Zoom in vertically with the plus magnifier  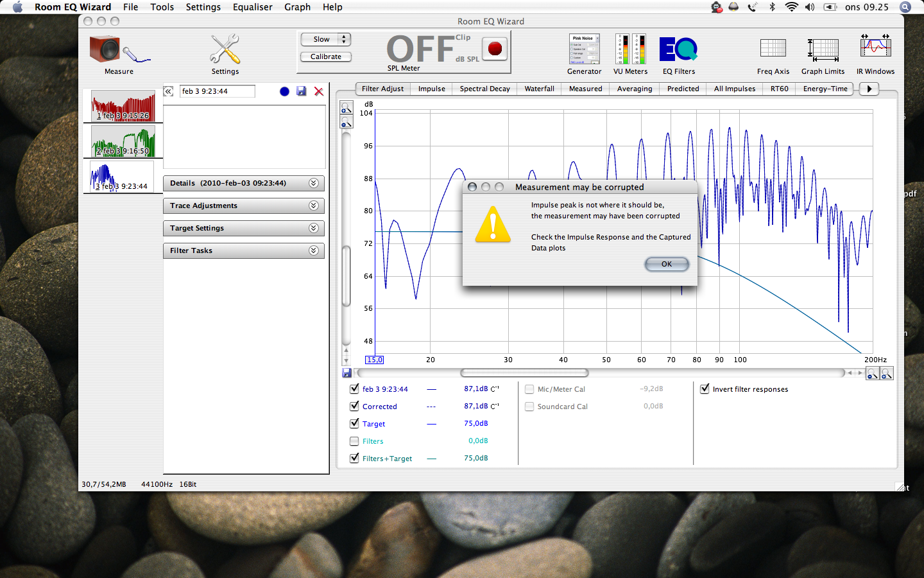[346, 108]
